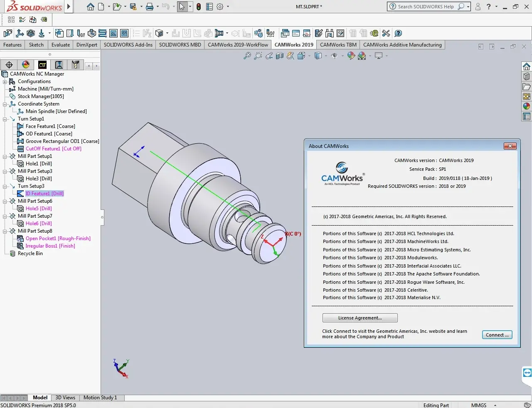This screenshot has height=408, width=532.
Task: Click the Stock Manager icon
Action: click(31, 33)
